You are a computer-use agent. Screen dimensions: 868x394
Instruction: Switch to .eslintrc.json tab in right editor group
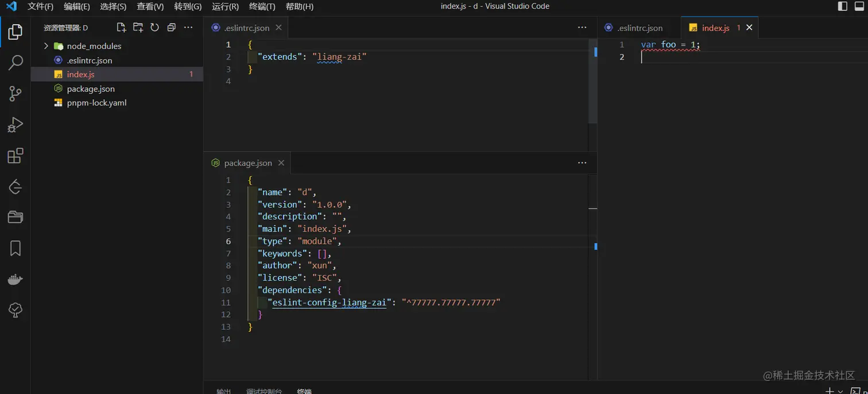640,28
